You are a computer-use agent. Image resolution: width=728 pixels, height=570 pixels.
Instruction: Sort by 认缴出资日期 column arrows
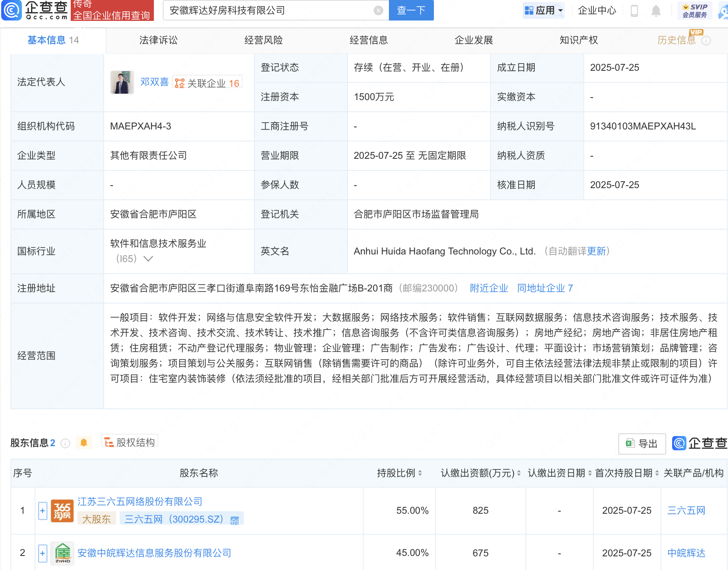(590, 473)
